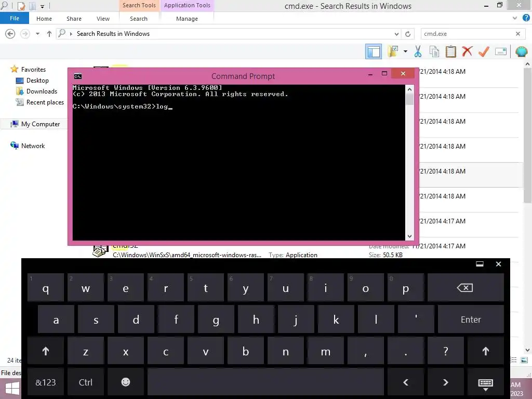Switch to the Home ribbon tab
Image resolution: width=532 pixels, height=399 pixels.
click(x=44, y=19)
